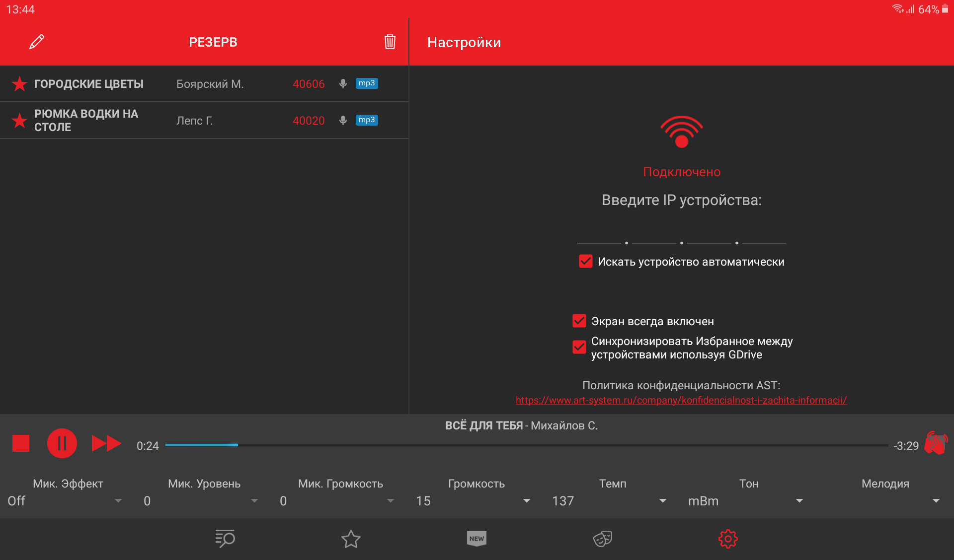The height and width of the screenshot is (560, 954).
Task: Open the NEW songs tab
Action: pyautogui.click(x=477, y=539)
